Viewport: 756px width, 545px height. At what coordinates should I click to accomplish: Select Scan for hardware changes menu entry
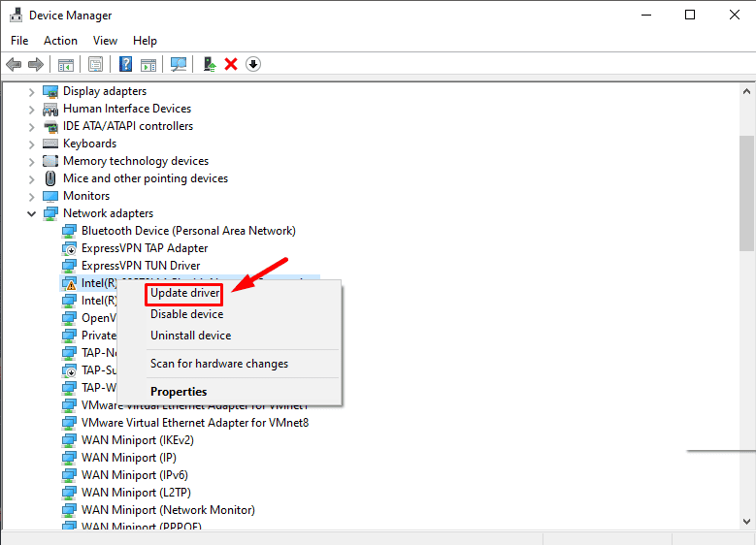(x=229, y=364)
